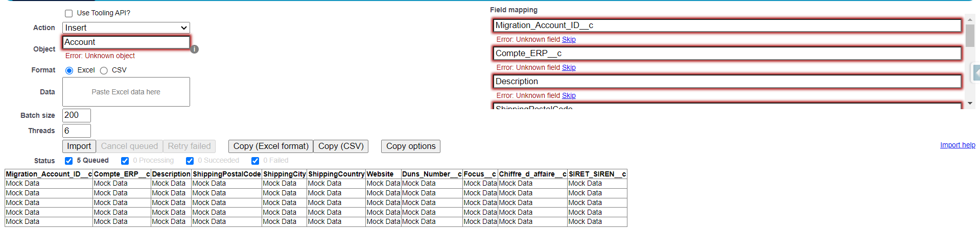
Task: Click the field mapping scrollbar up arrow
Action: [x=970, y=20]
